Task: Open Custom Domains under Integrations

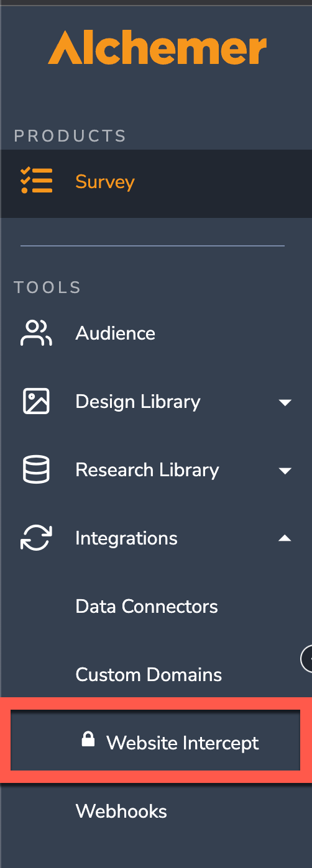Action: (149, 675)
